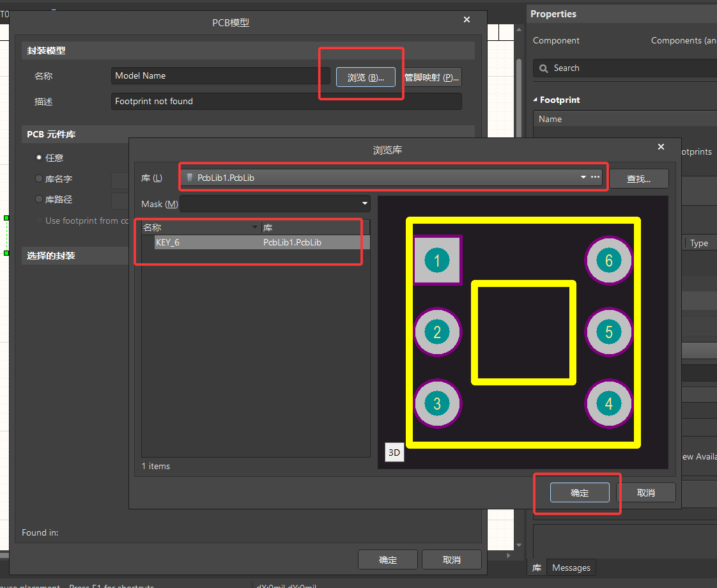Image resolution: width=717 pixels, height=588 pixels.
Task: Open library file browser via ellipsis icon
Action: (x=596, y=178)
